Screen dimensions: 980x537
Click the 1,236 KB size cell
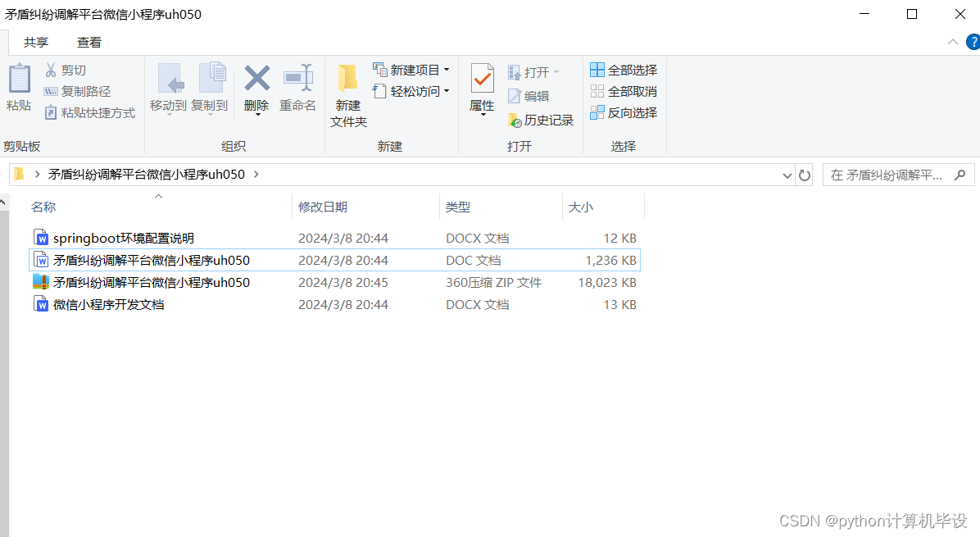pyautogui.click(x=610, y=260)
